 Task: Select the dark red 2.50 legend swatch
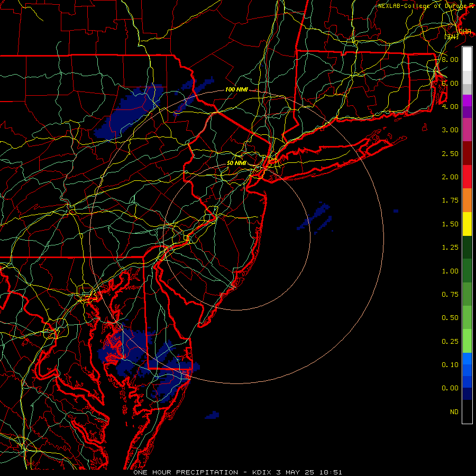click(467, 153)
